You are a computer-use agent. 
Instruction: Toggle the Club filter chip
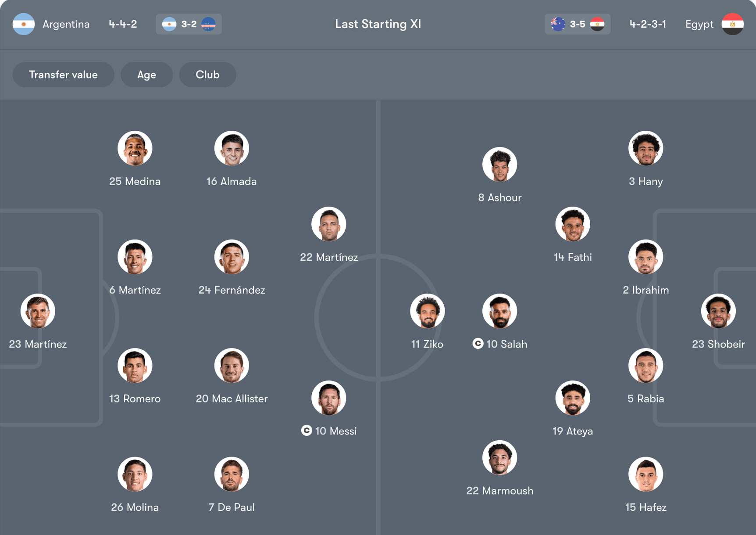(x=207, y=75)
